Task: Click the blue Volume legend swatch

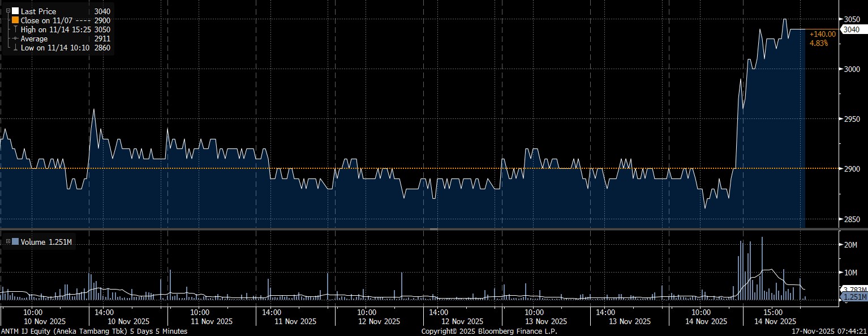Action: 15,242
